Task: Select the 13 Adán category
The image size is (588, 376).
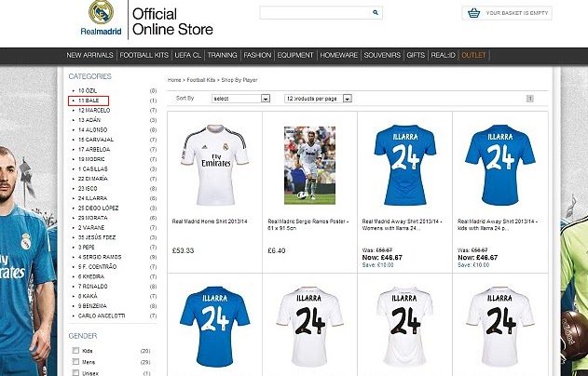Action: pyautogui.click(x=89, y=120)
